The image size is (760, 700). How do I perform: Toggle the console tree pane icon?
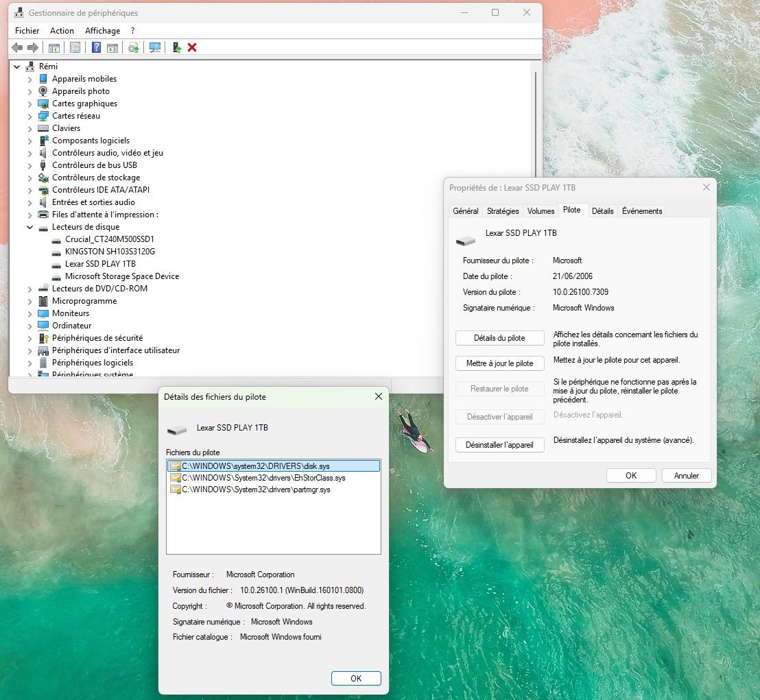tap(54, 47)
